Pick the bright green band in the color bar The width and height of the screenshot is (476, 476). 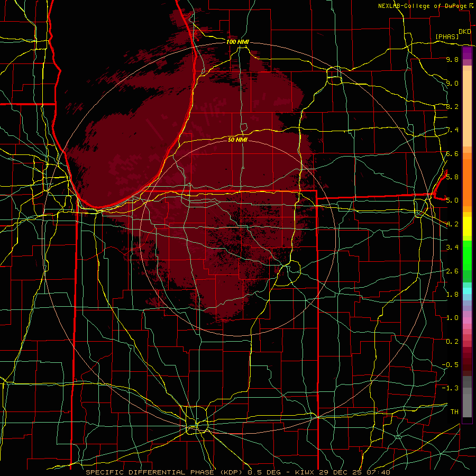click(x=467, y=257)
